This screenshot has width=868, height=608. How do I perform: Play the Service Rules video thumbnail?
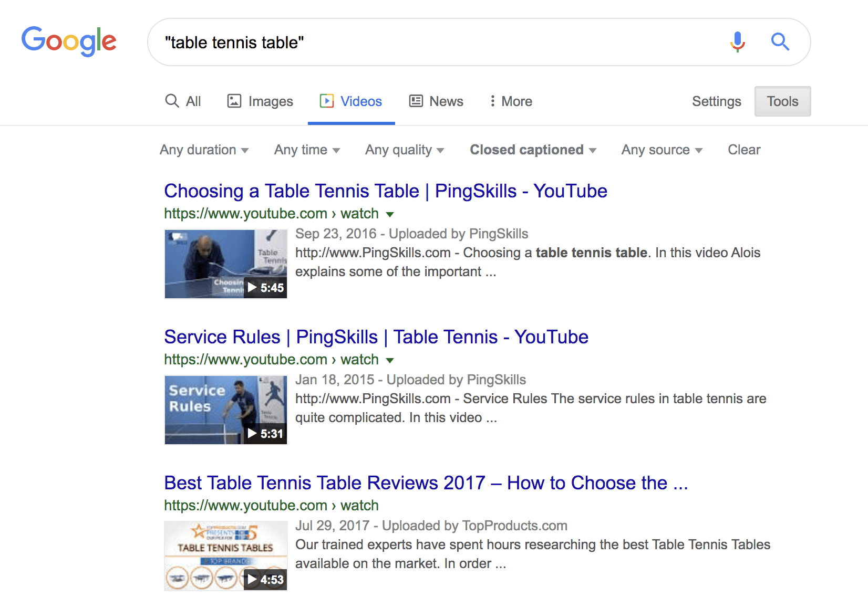(226, 410)
